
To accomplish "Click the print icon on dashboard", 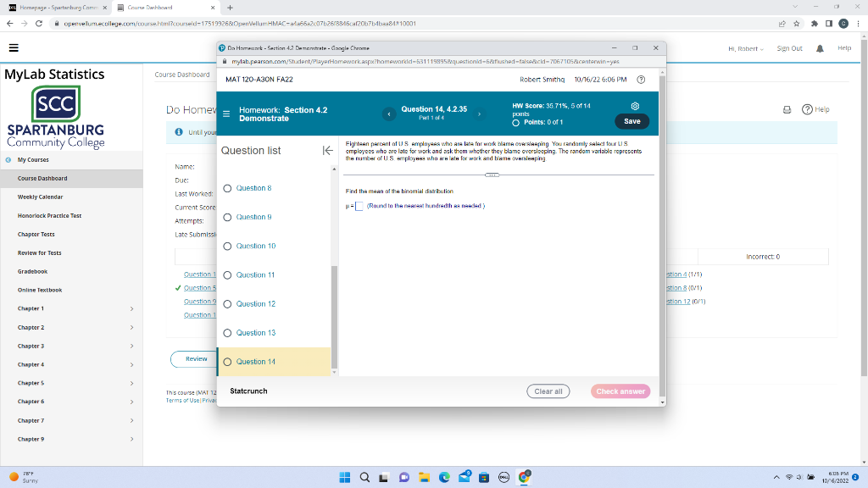I will point(787,109).
